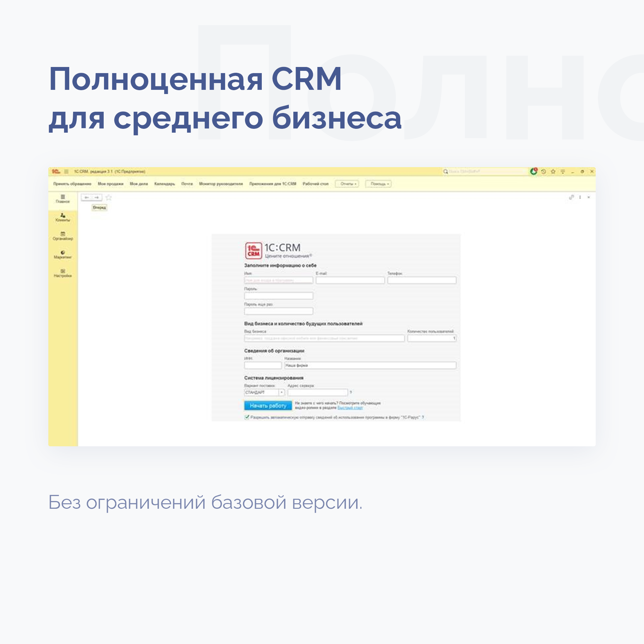The image size is (644, 644).
Task: Open the Помощь dropdown menu
Action: point(378,184)
